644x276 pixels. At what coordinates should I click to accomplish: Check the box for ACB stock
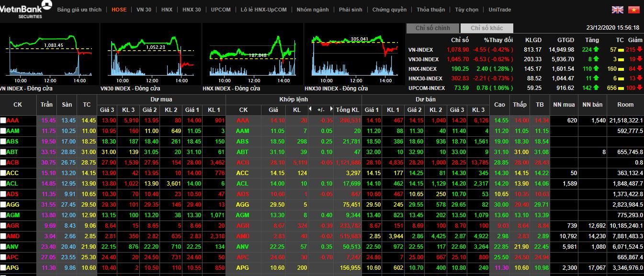click(x=3, y=163)
